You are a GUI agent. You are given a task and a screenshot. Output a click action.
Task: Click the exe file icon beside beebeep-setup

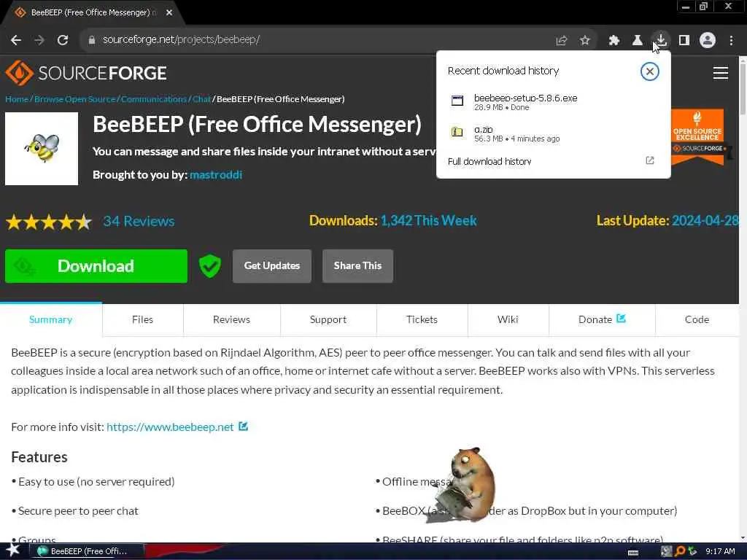click(x=457, y=101)
